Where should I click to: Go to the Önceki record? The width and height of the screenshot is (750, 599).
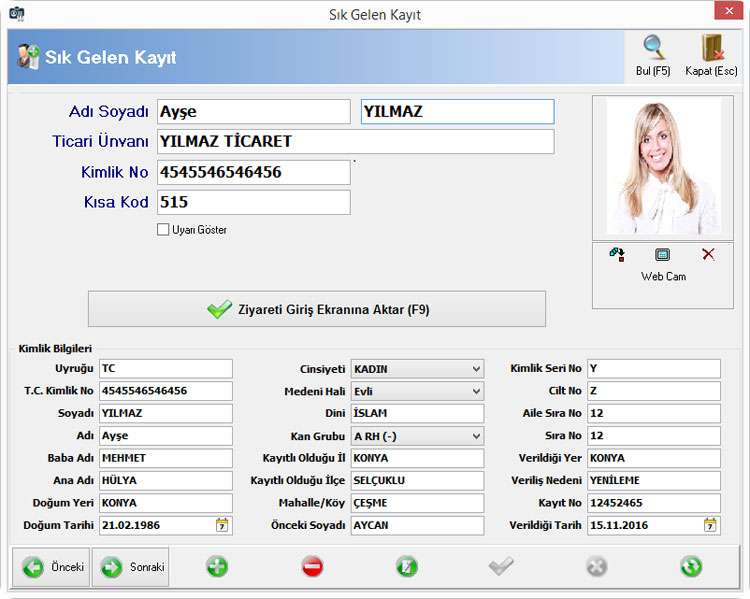click(x=51, y=567)
